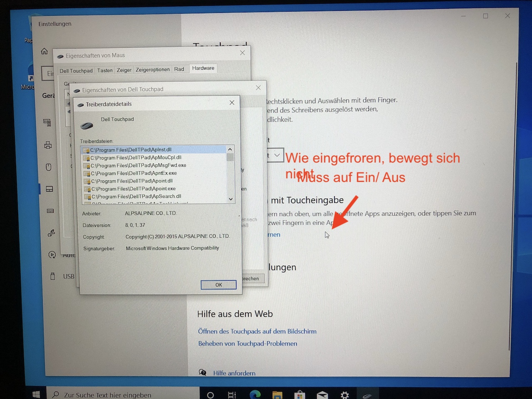
Task: Click the touchpad app taskbar icon
Action: click(367, 395)
